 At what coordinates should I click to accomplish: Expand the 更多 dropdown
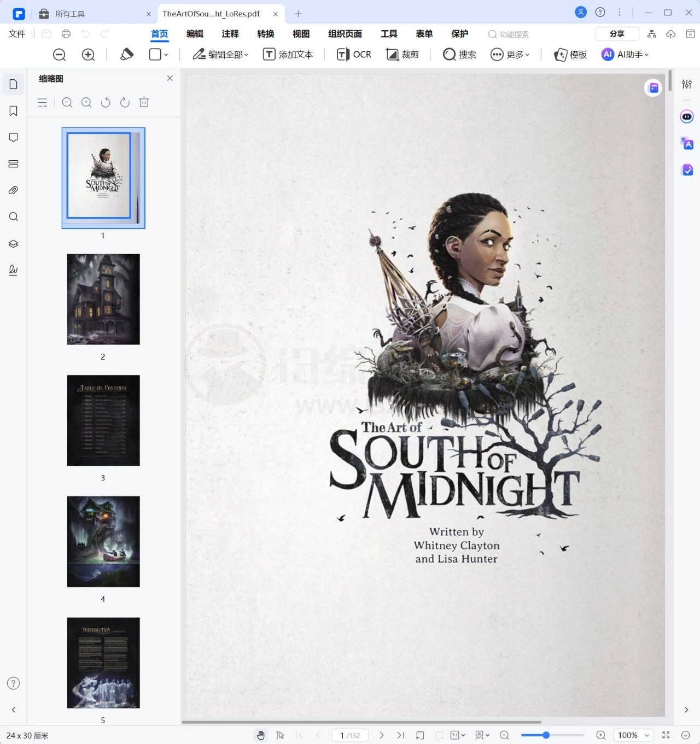click(510, 54)
